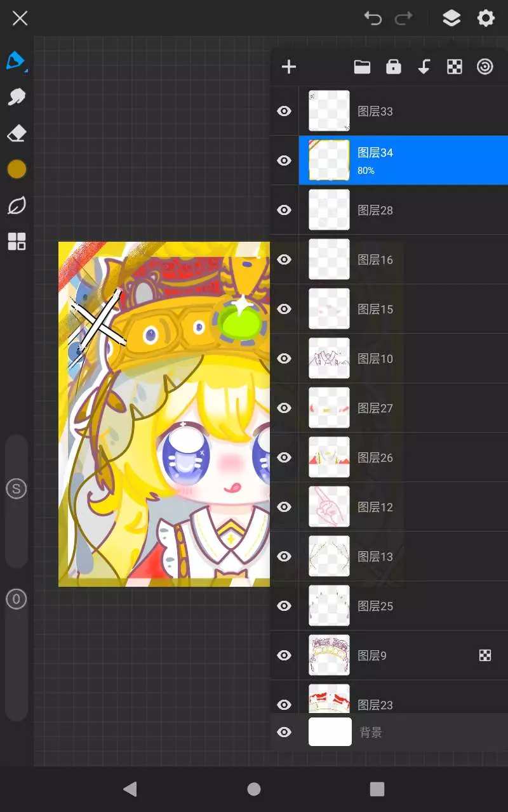The width and height of the screenshot is (508, 812).
Task: Android home circle button
Action: [254, 789]
